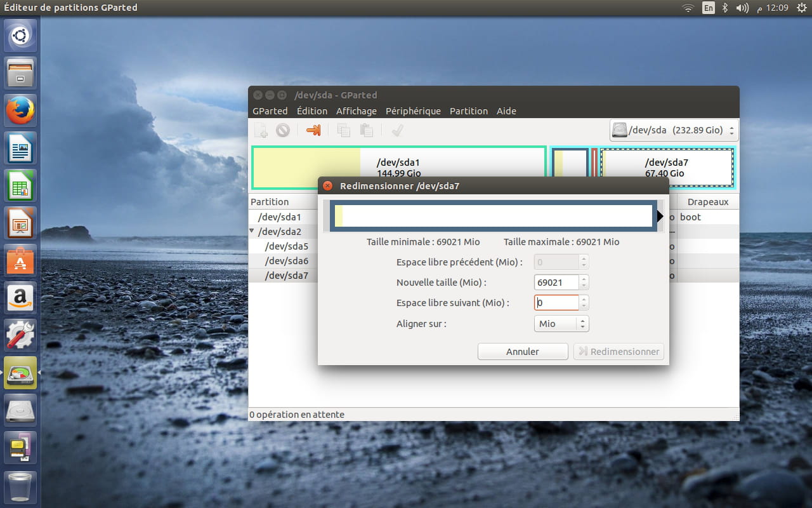Click the right arrow handle of resize bar
Image resolution: width=812 pixels, height=508 pixels.
coord(660,217)
